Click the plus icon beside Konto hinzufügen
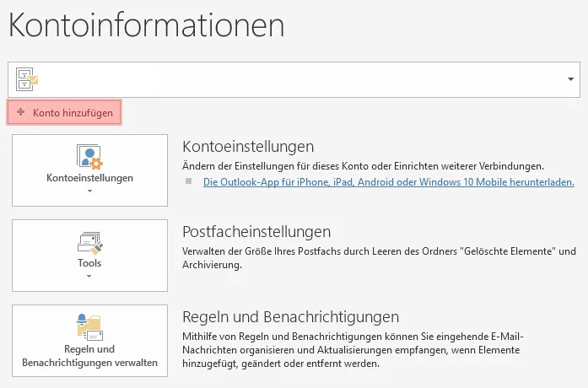588x388 pixels. (x=21, y=112)
